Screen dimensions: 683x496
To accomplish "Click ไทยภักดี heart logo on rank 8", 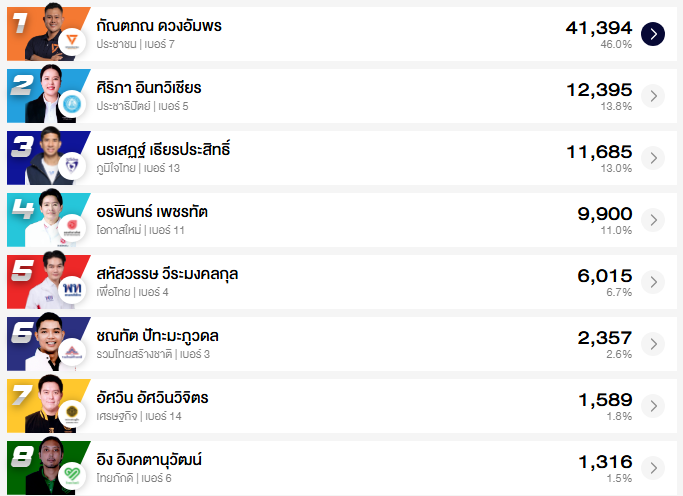I will pos(72,476).
